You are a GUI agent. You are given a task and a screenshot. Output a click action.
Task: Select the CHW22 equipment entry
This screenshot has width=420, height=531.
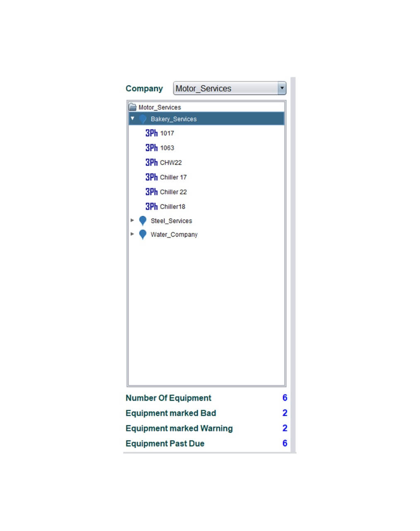tap(171, 163)
